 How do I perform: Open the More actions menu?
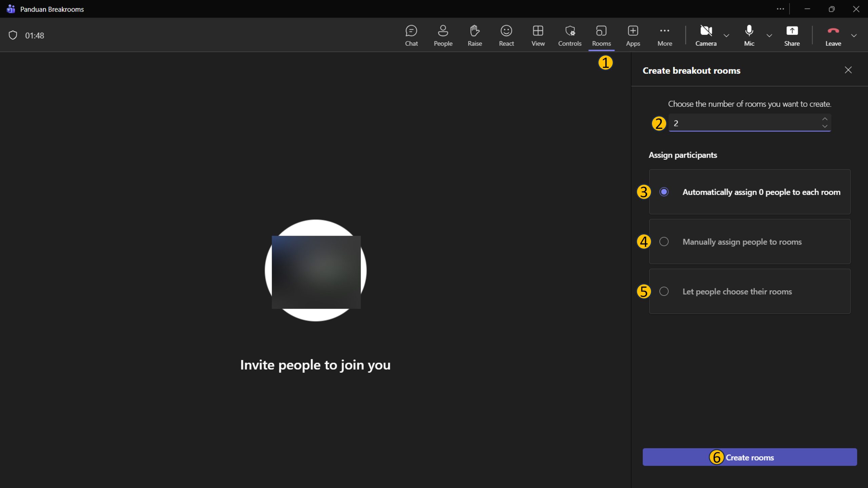click(665, 35)
